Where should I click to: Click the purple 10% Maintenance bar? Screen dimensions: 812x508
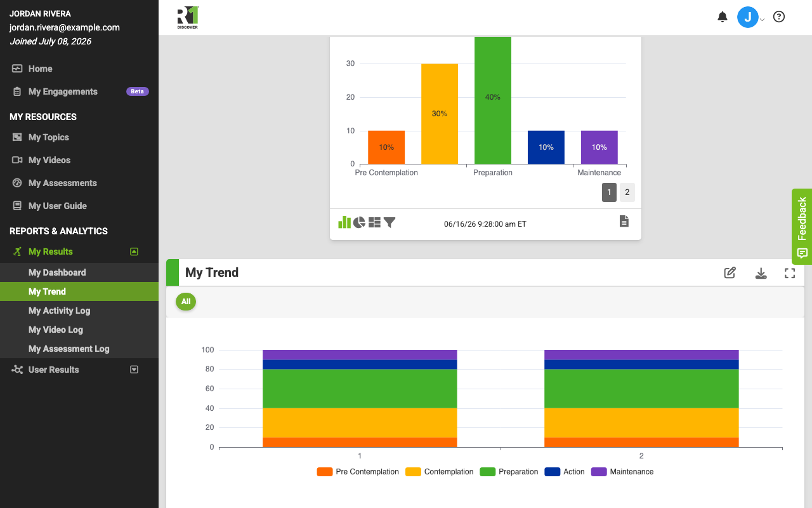coord(599,147)
